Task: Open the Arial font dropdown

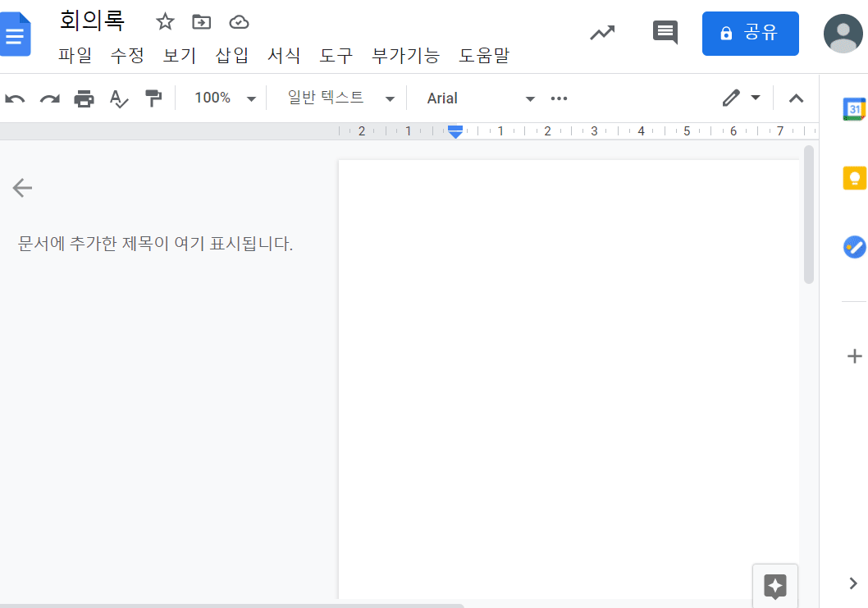Action: pos(481,98)
